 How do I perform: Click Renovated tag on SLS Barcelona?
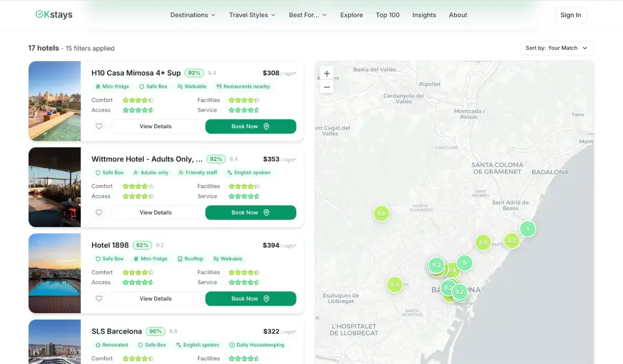pos(111,345)
